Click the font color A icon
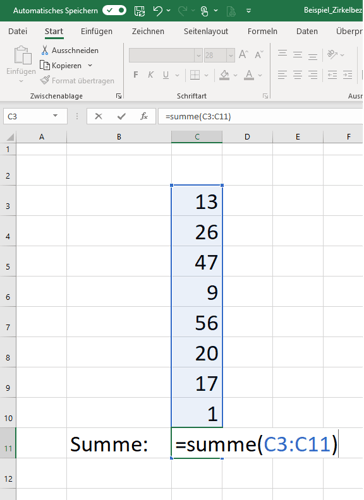Viewport: 364px width, 500px height. [x=249, y=75]
